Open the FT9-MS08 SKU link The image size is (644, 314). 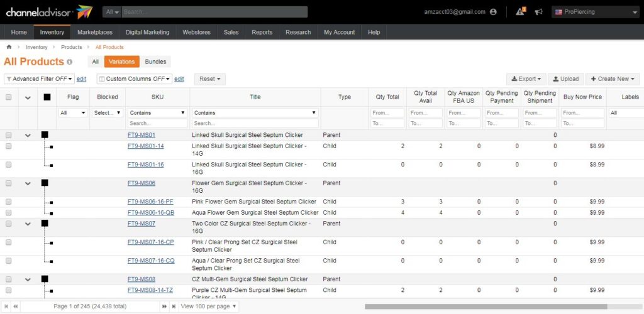(x=141, y=279)
